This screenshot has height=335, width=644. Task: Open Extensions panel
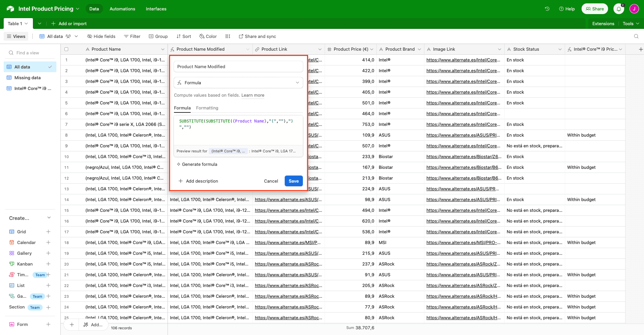pyautogui.click(x=603, y=23)
